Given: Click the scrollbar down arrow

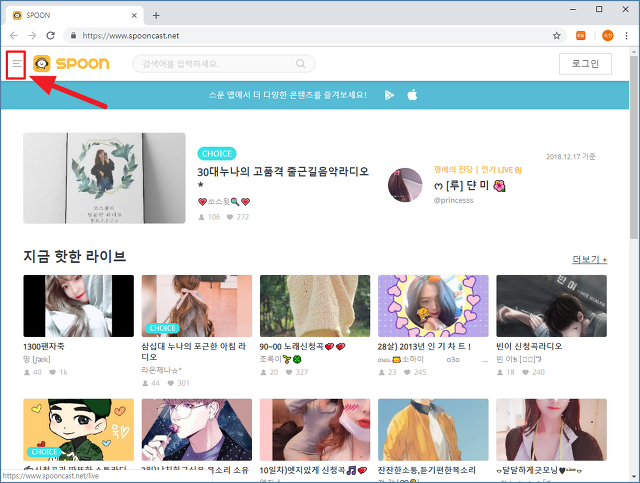Looking at the screenshot, I should (x=633, y=476).
